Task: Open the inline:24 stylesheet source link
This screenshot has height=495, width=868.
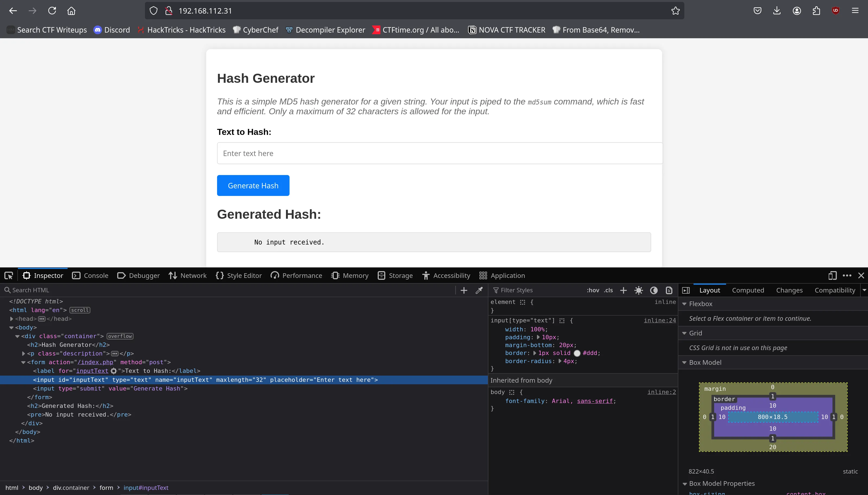Action: pyautogui.click(x=660, y=320)
